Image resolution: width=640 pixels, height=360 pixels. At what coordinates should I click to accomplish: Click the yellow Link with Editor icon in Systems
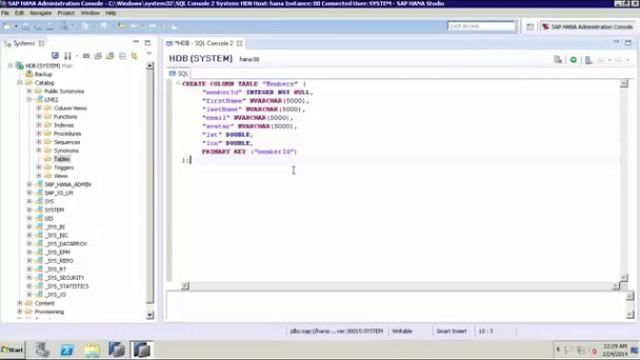click(134, 56)
